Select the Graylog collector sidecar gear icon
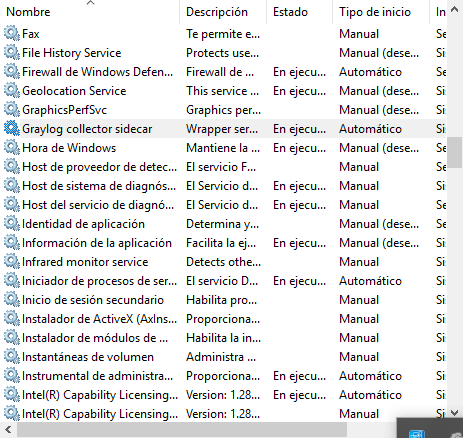The height and width of the screenshot is (438, 463). click(x=12, y=129)
